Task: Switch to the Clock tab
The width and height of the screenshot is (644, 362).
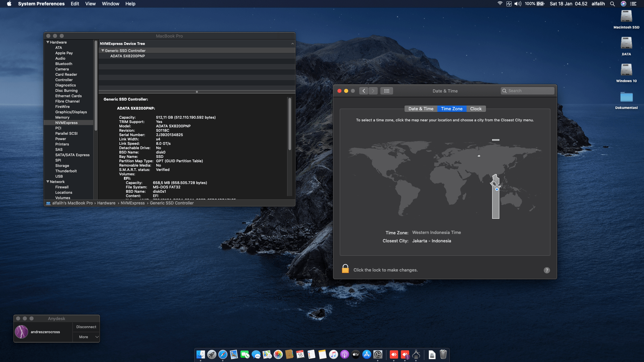Action: pyautogui.click(x=476, y=109)
